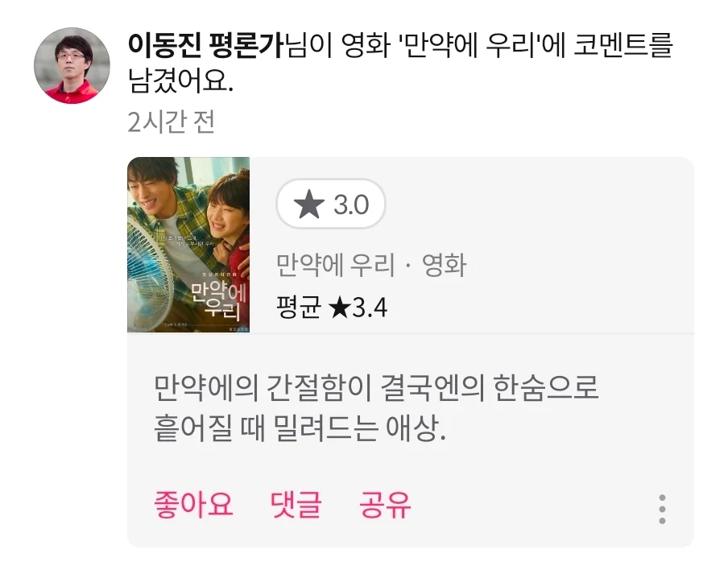728x570 pixels.
Task: Click the 평균 ★3.4 average rating
Action: [x=332, y=308]
